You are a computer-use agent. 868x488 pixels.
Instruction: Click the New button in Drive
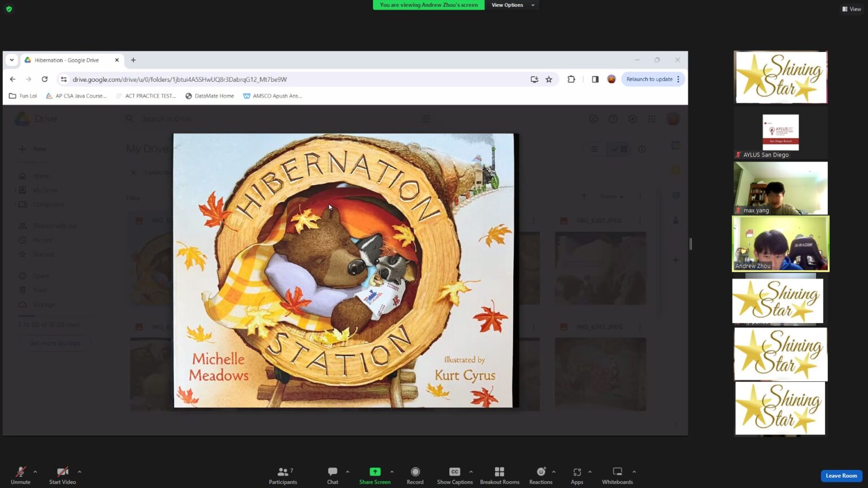click(x=33, y=149)
